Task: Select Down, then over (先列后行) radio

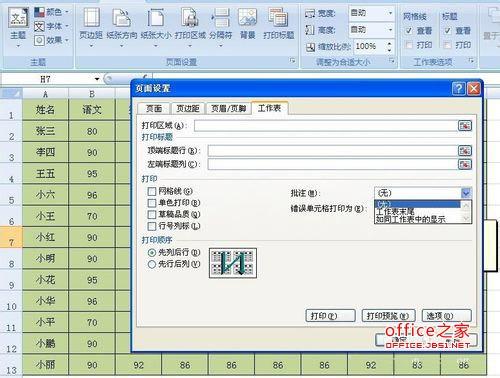Action: click(152, 253)
